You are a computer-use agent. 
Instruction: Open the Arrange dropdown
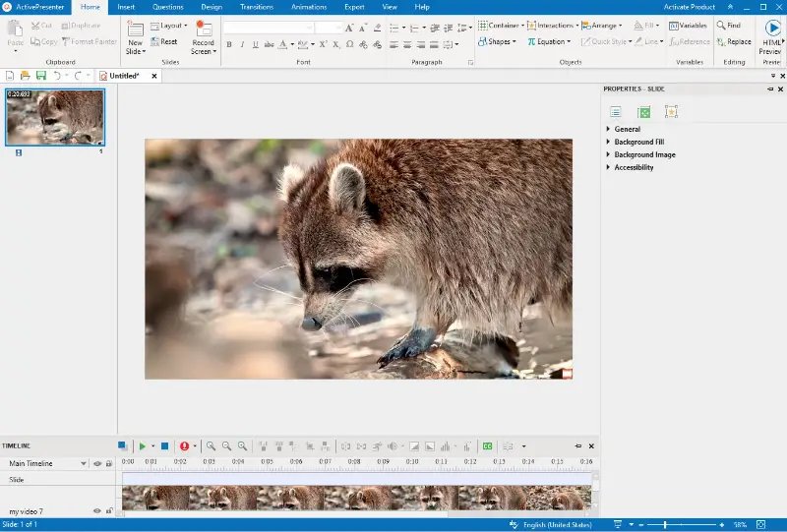click(602, 26)
